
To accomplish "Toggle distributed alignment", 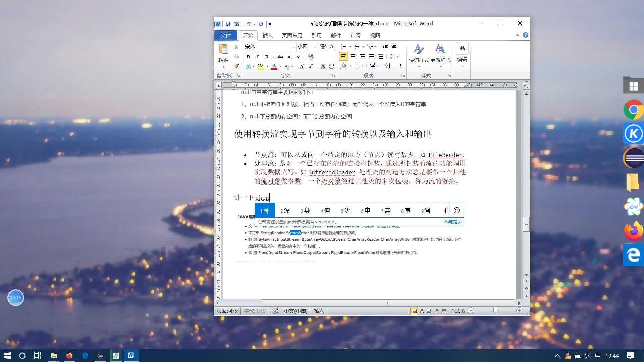I will click(381, 56).
